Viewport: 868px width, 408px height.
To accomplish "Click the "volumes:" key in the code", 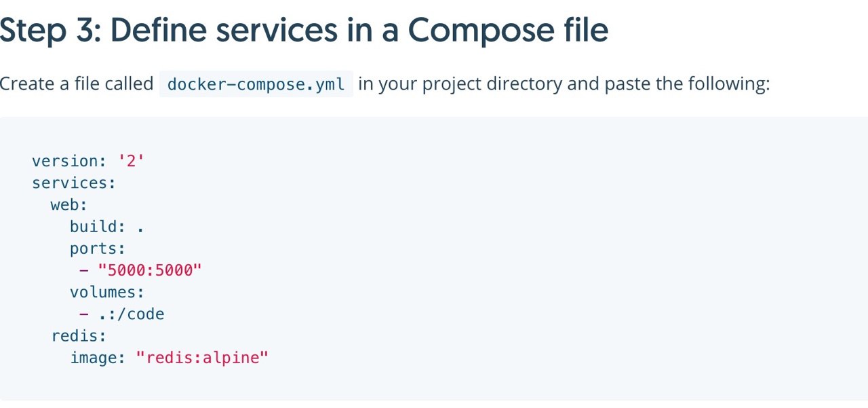I will pos(107,292).
